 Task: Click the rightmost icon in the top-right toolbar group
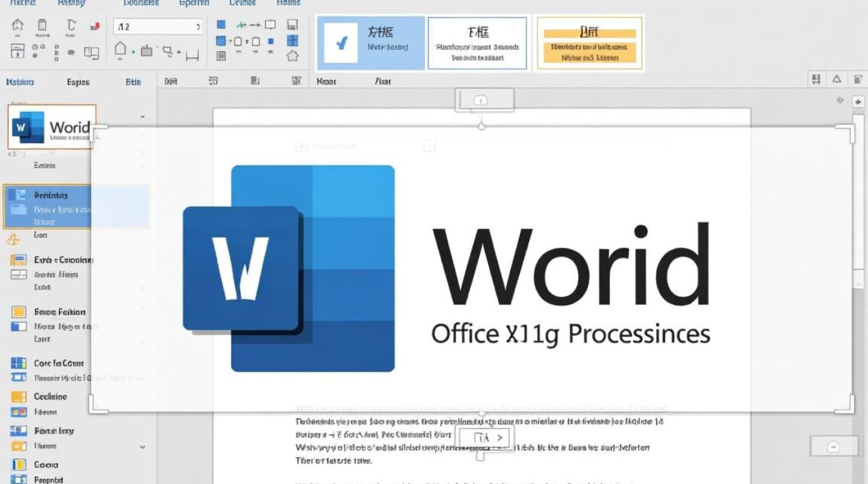tap(858, 79)
